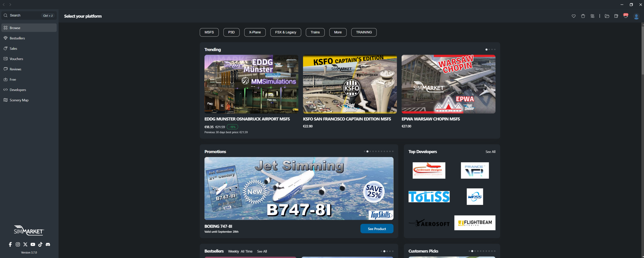
Task: Click the library bookmark icon in header
Action: [x=616, y=16]
